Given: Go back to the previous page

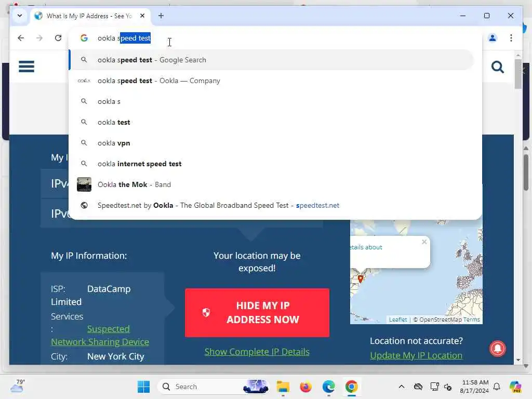Looking at the screenshot, I should click(x=21, y=38).
